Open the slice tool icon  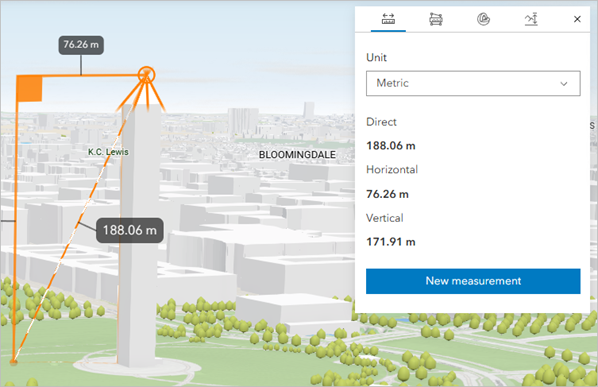pyautogui.click(x=483, y=19)
